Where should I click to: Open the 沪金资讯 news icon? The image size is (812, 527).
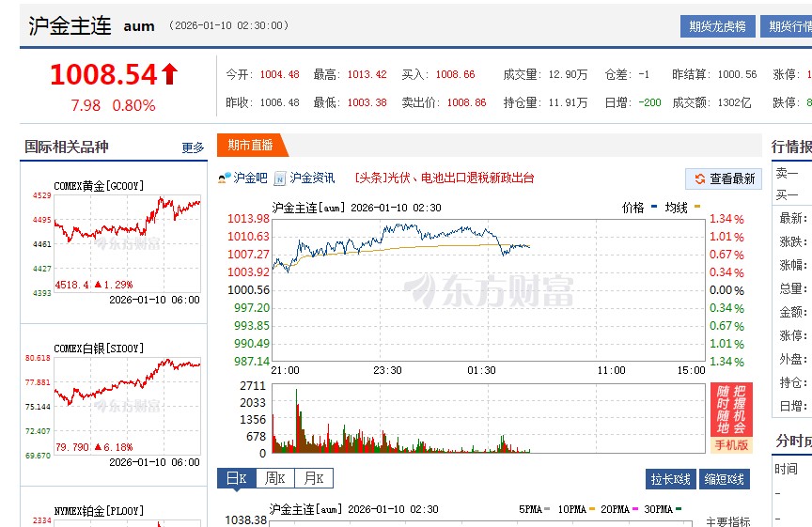point(280,178)
